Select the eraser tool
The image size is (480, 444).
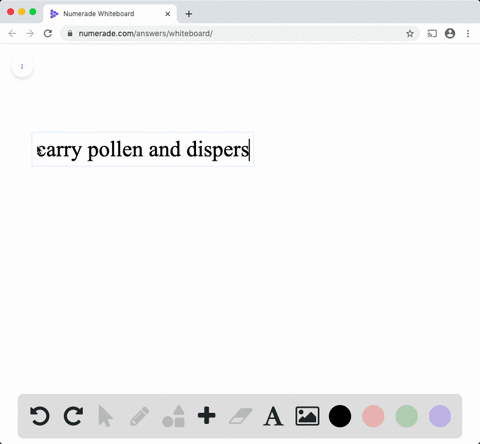(x=241, y=416)
